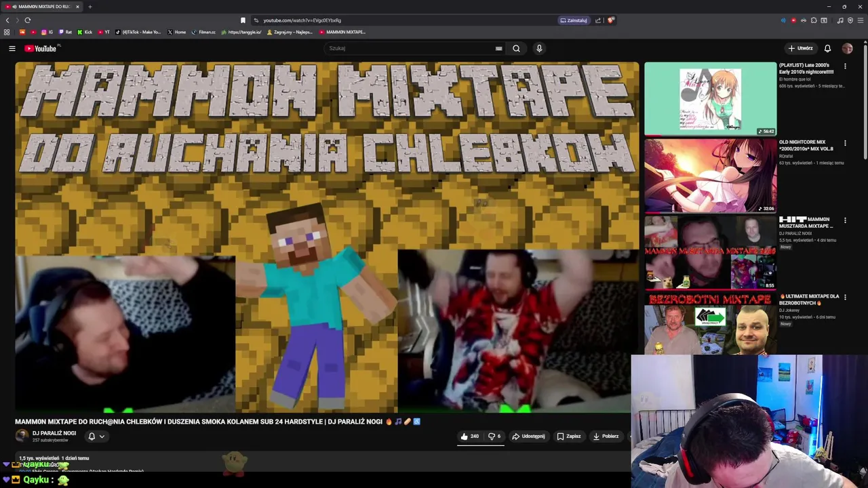Click the Utwórz create button
This screenshot has height=488, width=868.
800,48
